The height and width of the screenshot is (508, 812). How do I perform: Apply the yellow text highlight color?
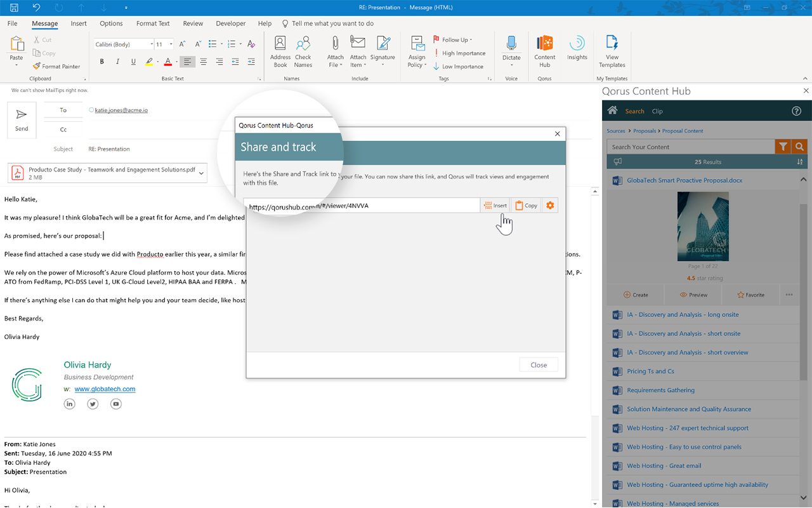(149, 62)
